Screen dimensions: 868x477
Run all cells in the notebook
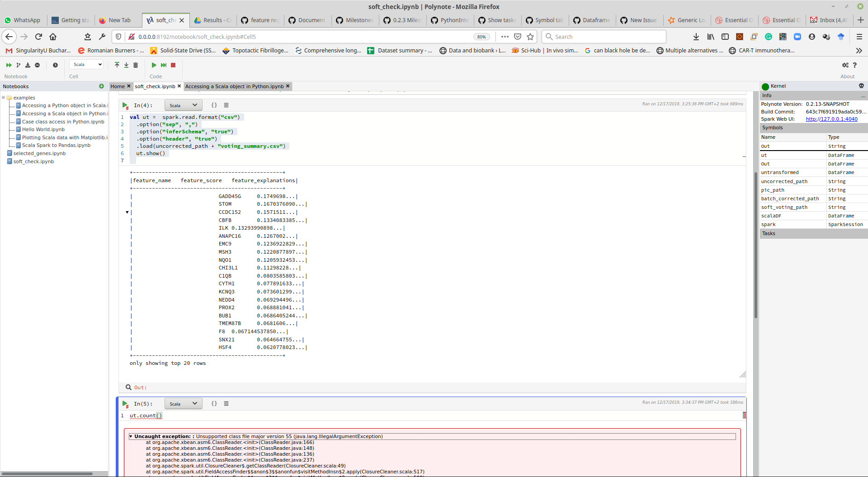point(9,65)
